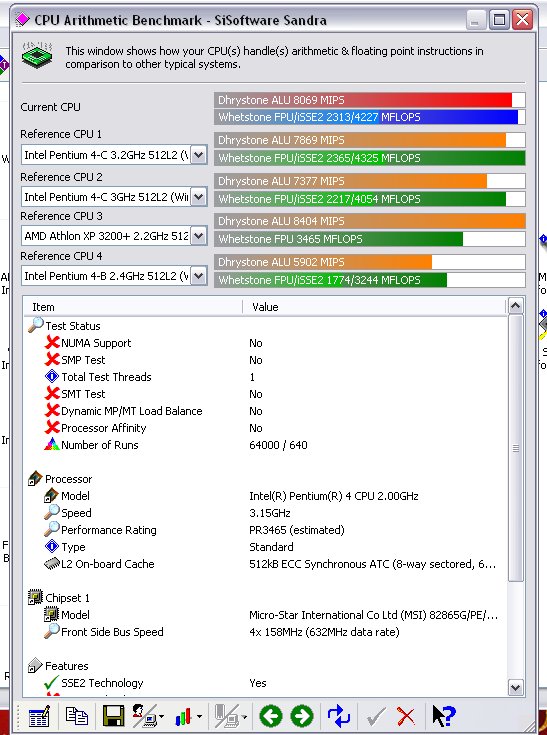The image size is (547, 735).
Task: Click the Dhrystone ALU 5902 MIPS bar
Action: [x=370, y=262]
